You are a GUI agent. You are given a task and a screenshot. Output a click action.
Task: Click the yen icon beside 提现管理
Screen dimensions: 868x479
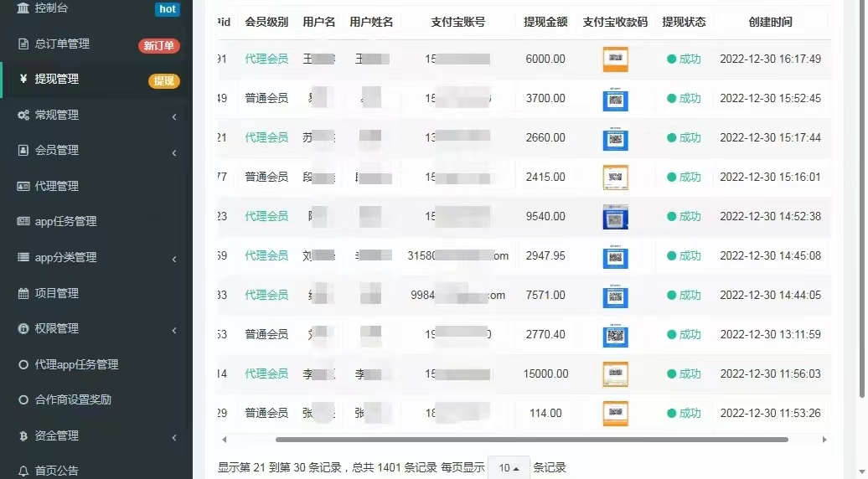tap(23, 79)
